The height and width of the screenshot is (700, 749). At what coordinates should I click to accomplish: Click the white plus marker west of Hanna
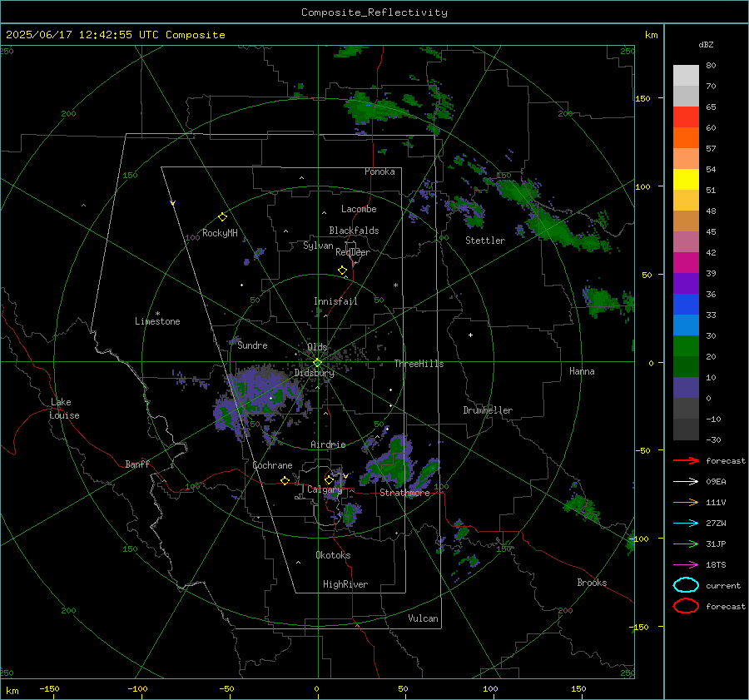[470, 335]
